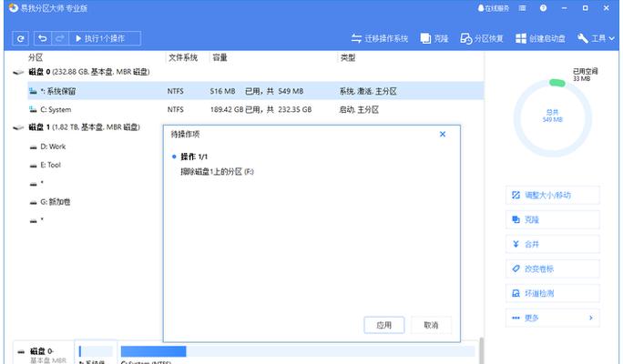The image size is (623, 364).
Task: Click the used space donut chart
Action: tap(553, 118)
